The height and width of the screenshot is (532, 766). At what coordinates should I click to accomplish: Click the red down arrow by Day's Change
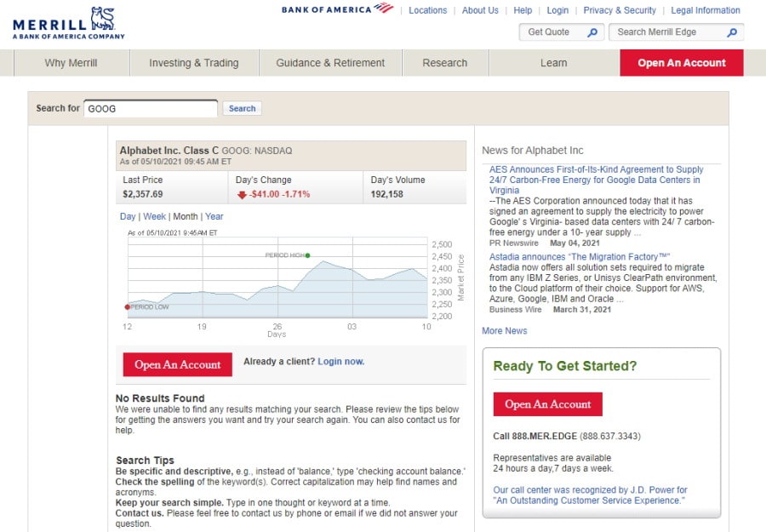tap(242, 194)
